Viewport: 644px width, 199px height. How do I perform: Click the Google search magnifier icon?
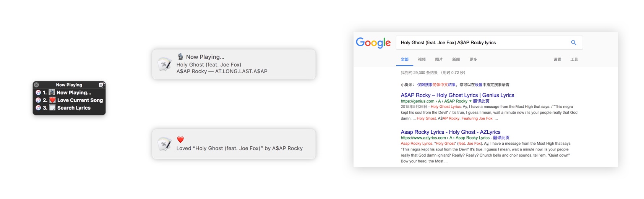tap(573, 43)
